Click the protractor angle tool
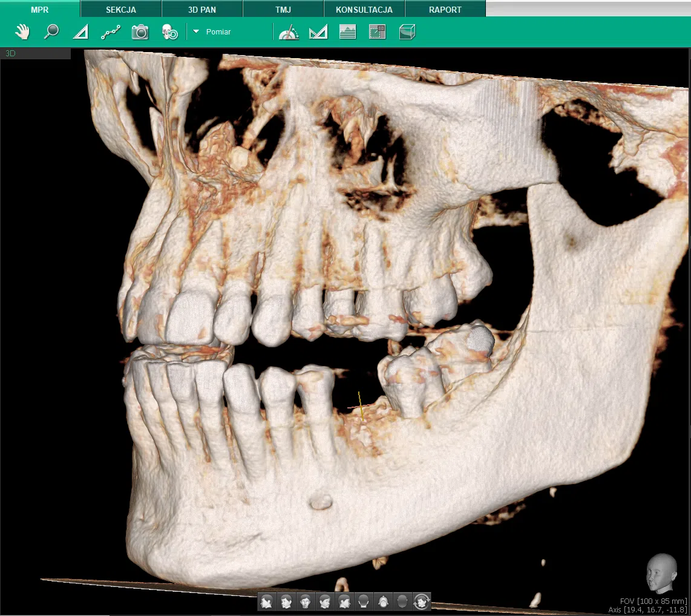The width and height of the screenshot is (691, 616). click(x=289, y=32)
